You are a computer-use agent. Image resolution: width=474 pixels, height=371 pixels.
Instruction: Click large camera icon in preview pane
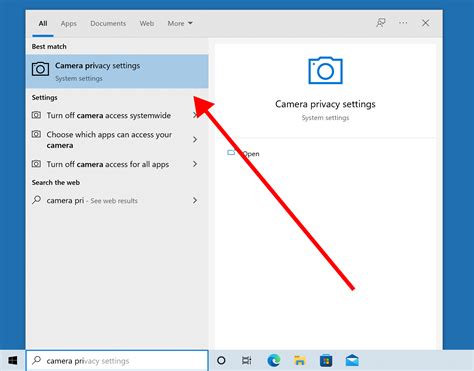pos(325,70)
